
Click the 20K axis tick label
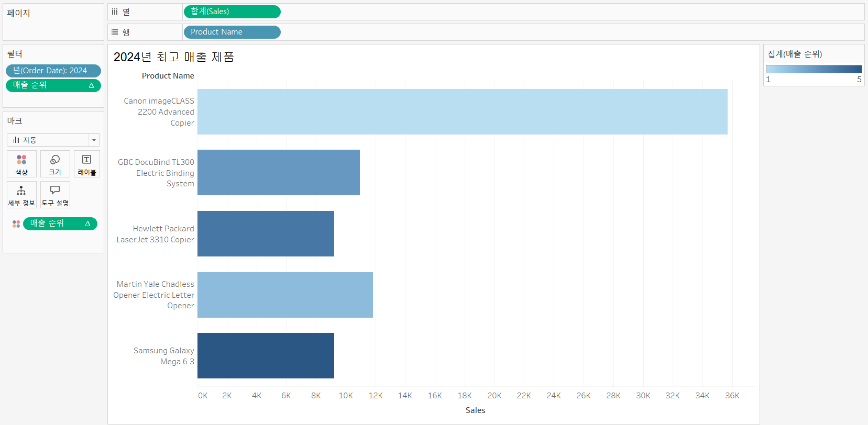pos(495,396)
